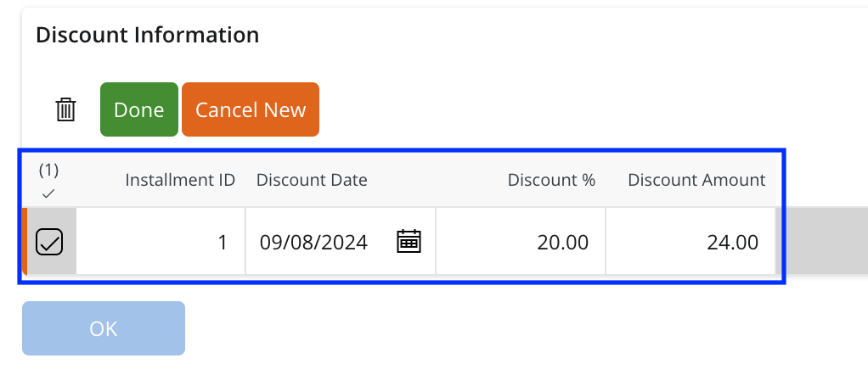Open the Discount Date calendar picker
This screenshot has width=868, height=375.
[x=409, y=242]
